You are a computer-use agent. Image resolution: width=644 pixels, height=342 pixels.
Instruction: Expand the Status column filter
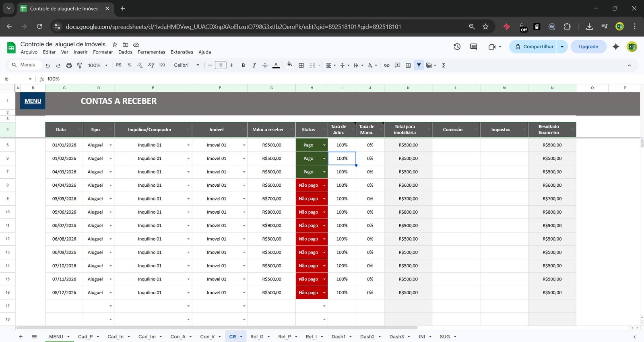click(x=324, y=130)
